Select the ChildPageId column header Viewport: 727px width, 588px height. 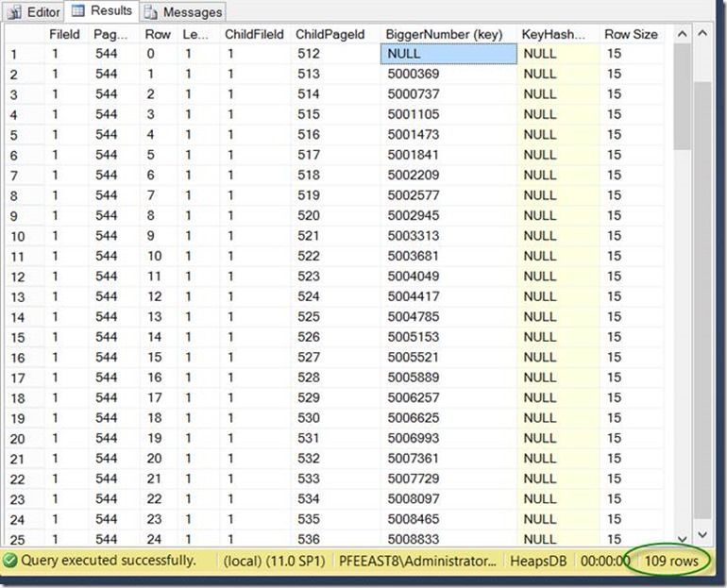(x=330, y=34)
